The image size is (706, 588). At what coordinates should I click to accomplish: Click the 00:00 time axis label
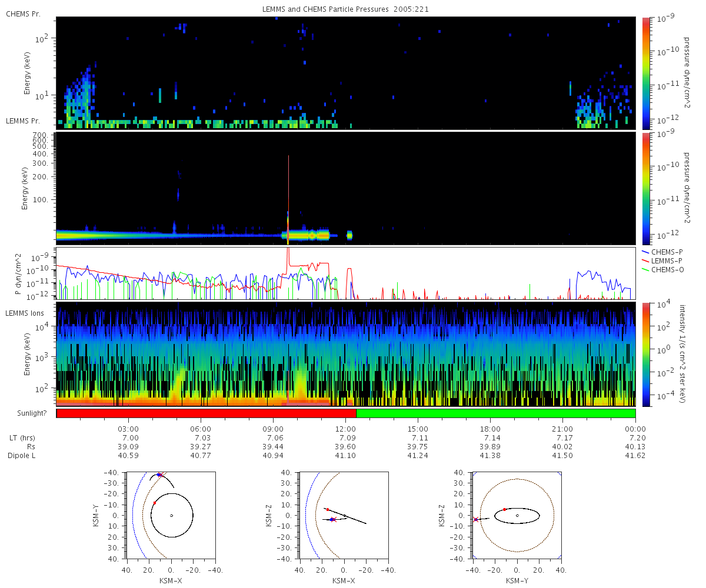635,429
